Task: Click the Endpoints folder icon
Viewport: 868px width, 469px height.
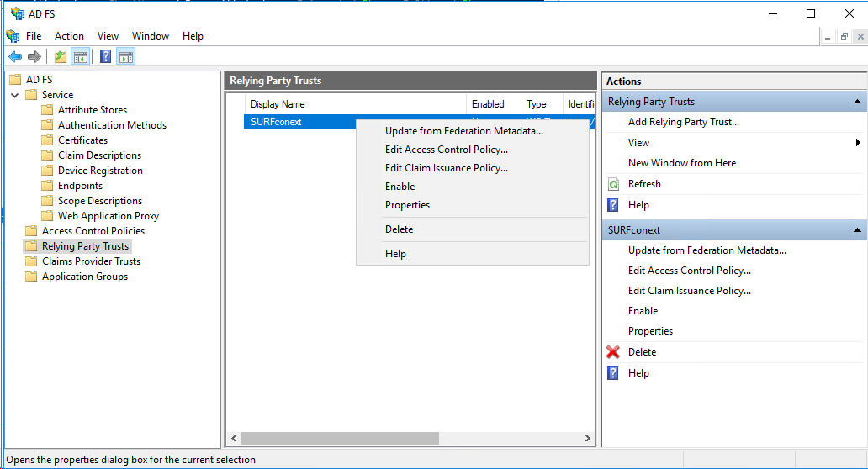Action: [48, 185]
